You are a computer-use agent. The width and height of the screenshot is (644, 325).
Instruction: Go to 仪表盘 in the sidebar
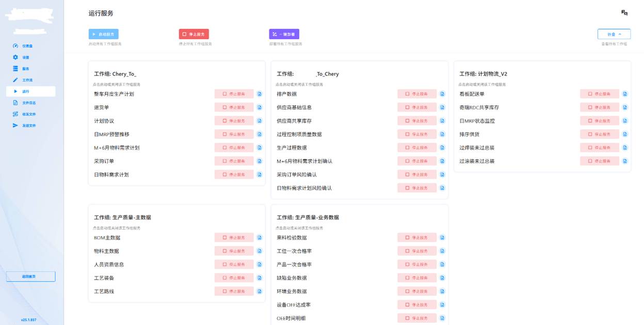pyautogui.click(x=30, y=46)
